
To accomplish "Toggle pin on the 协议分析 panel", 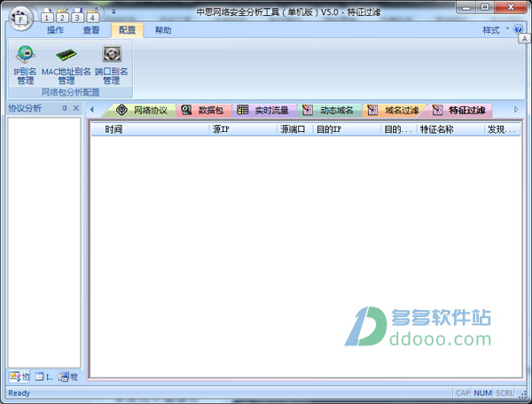I will click(x=65, y=108).
